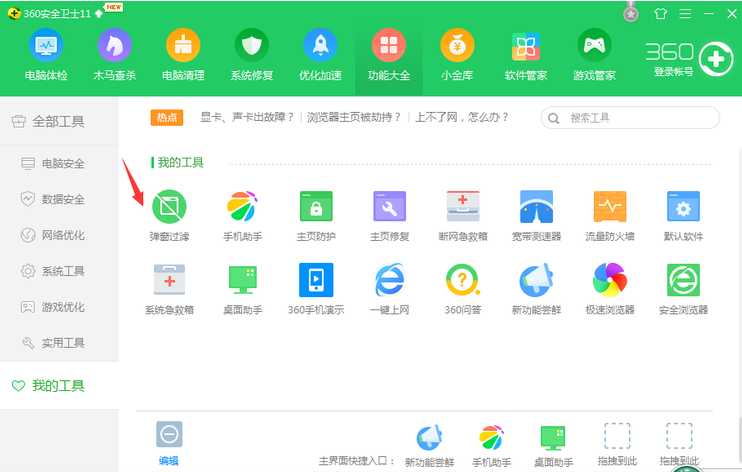This screenshot has height=472, width=742.
Task: Launch the 默认软件 tool
Action: pyautogui.click(x=683, y=215)
